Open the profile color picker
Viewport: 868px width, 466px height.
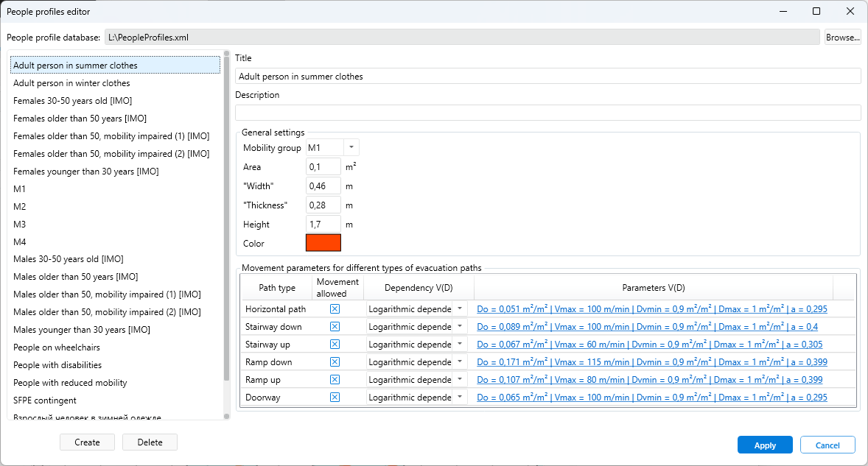(x=323, y=243)
